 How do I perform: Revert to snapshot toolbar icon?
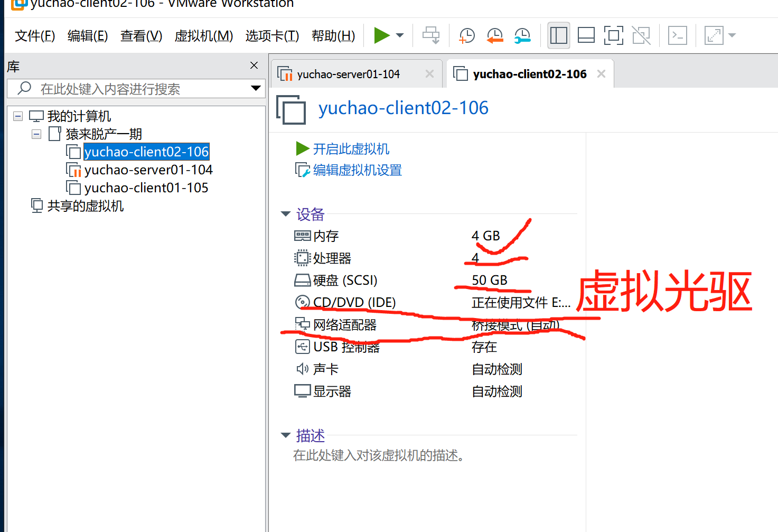(495, 35)
